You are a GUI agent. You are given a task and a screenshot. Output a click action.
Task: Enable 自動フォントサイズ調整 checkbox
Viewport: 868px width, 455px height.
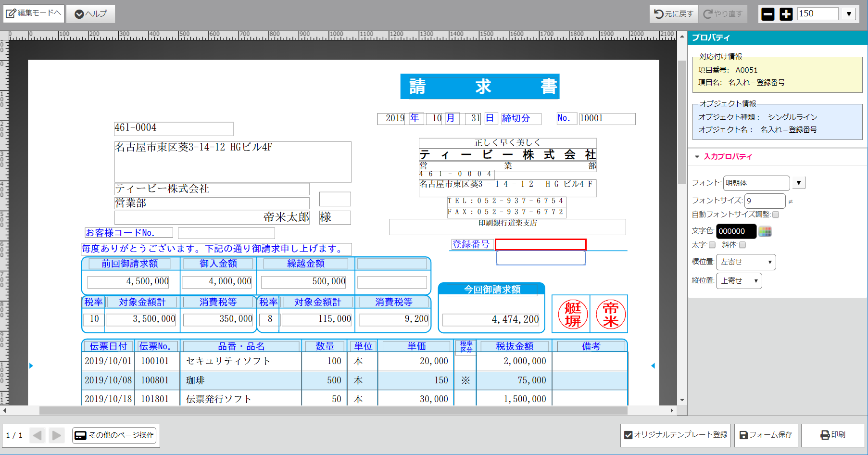click(776, 215)
